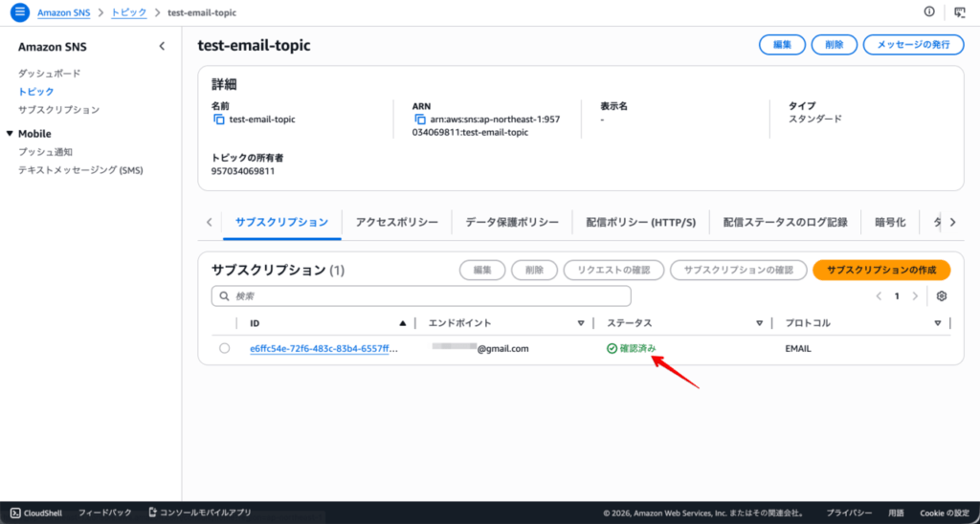The height and width of the screenshot is (524, 980).
Task: Click the スタンダード type value
Action: pyautogui.click(x=815, y=119)
